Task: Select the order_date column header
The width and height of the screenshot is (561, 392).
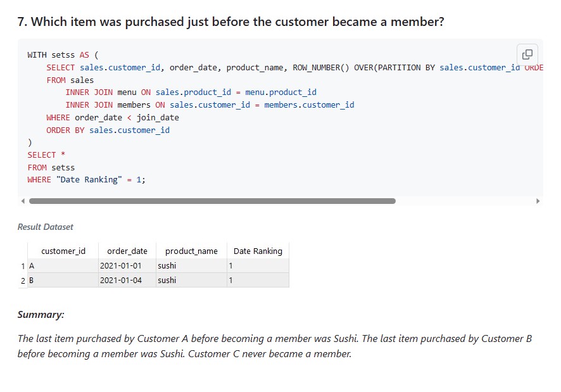Action: [127, 251]
